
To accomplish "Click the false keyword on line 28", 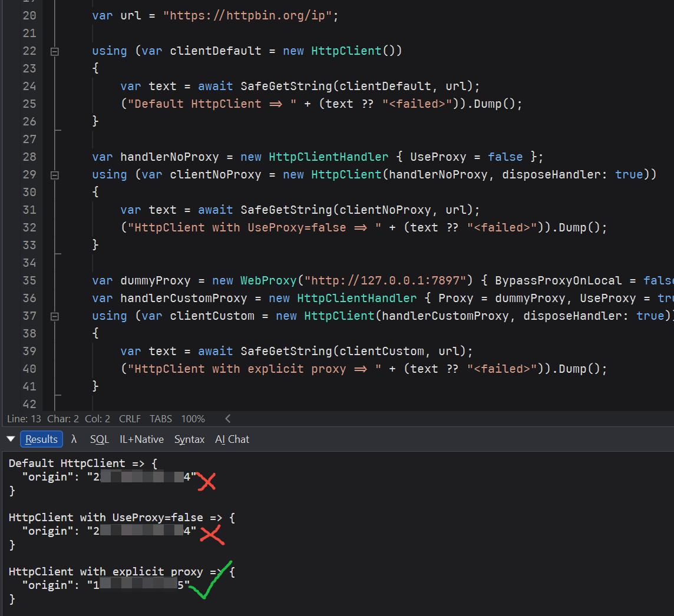I will [505, 157].
